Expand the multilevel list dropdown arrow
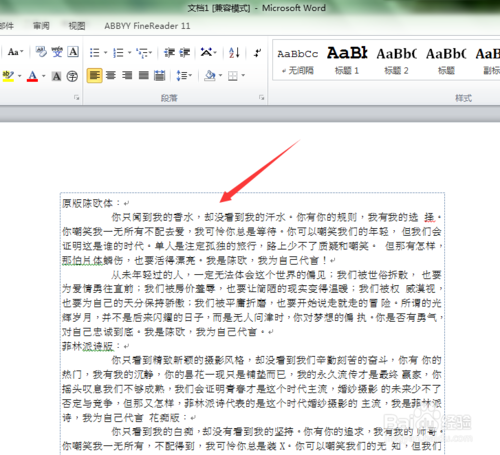 click(x=151, y=53)
